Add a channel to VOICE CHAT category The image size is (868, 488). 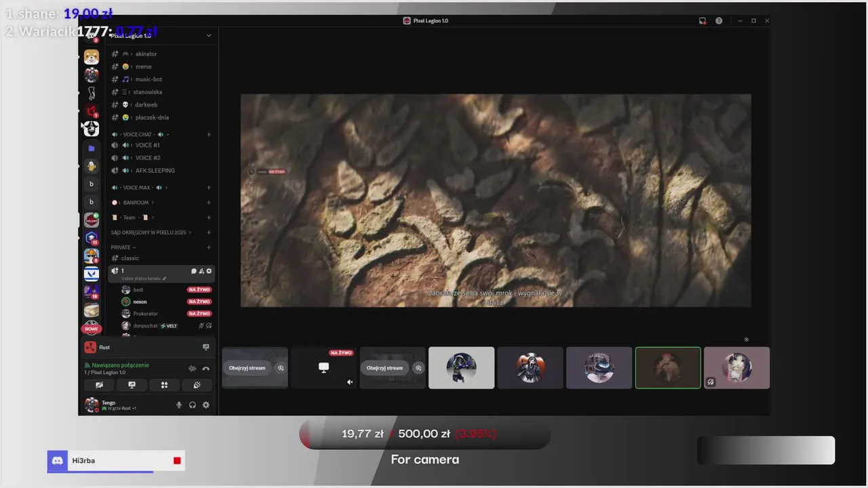coord(209,134)
